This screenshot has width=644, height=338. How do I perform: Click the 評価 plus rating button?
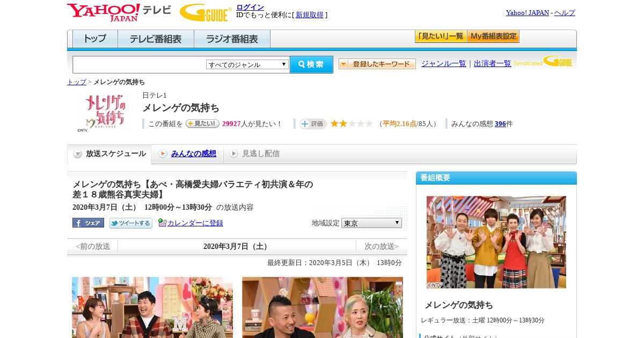[x=313, y=124]
